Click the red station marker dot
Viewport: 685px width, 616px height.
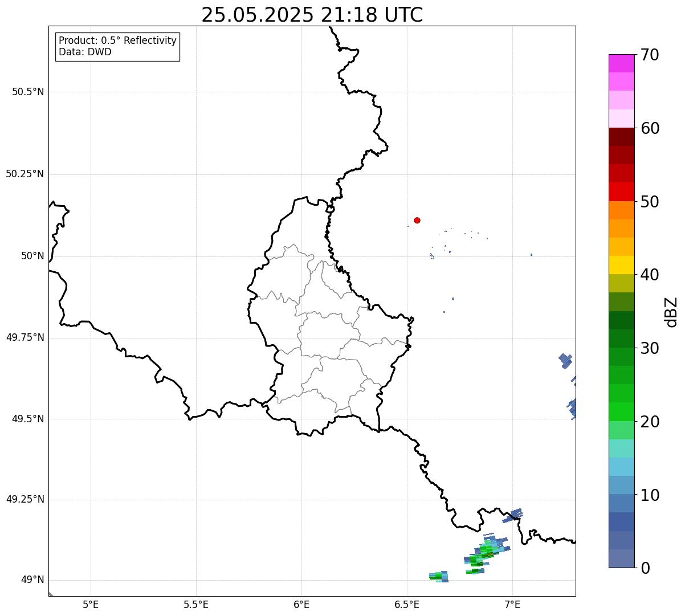click(x=417, y=220)
